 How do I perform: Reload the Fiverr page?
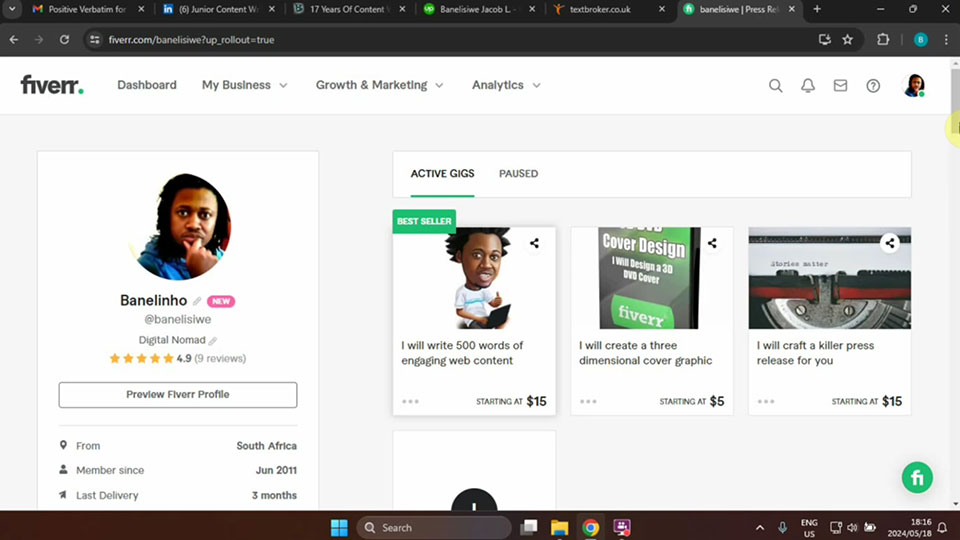pos(64,40)
